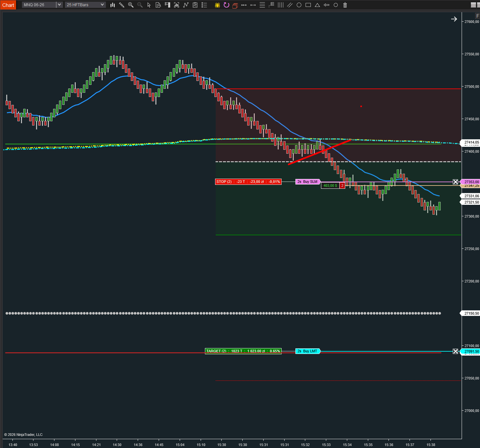Select the small circle dot tool
The height and width of the screenshot is (448, 480).
(x=336, y=5)
